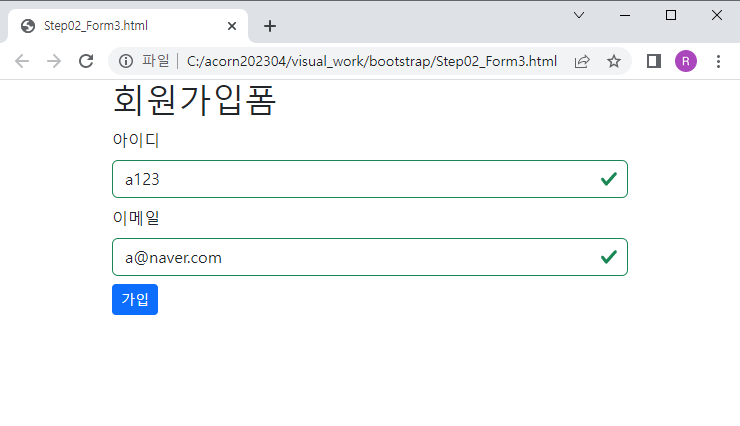Click the browser back arrow
Viewport: 740px width, 426px height.
pos(22,61)
